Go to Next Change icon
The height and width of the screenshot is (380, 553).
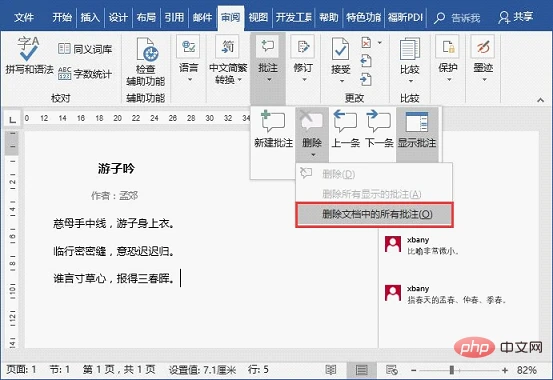366,79
